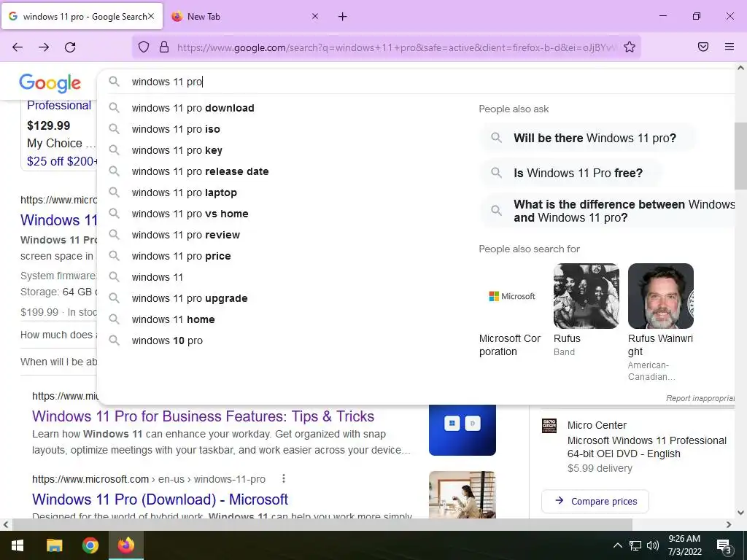
Task: Open Rufus Wainwright related search thumbnail
Action: (x=661, y=296)
